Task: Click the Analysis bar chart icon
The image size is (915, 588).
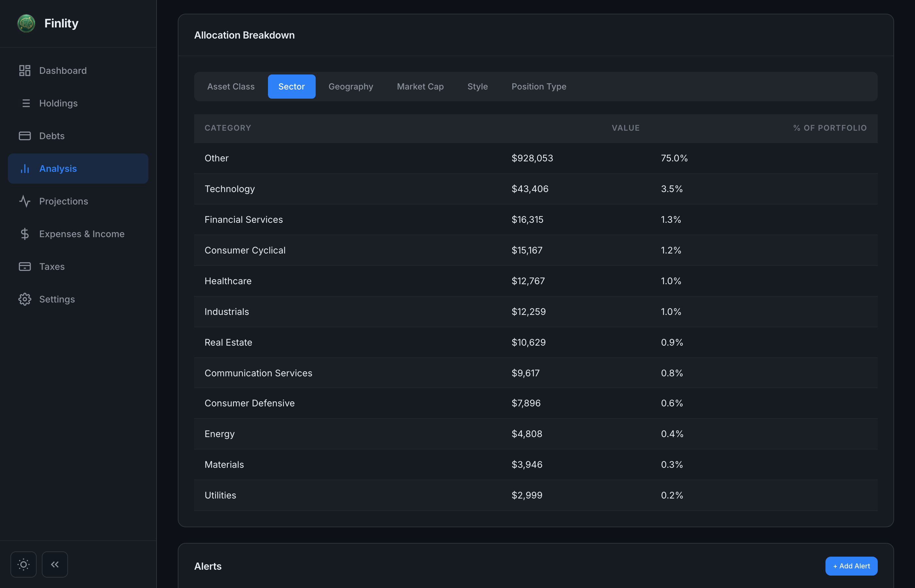Action: pyautogui.click(x=25, y=168)
